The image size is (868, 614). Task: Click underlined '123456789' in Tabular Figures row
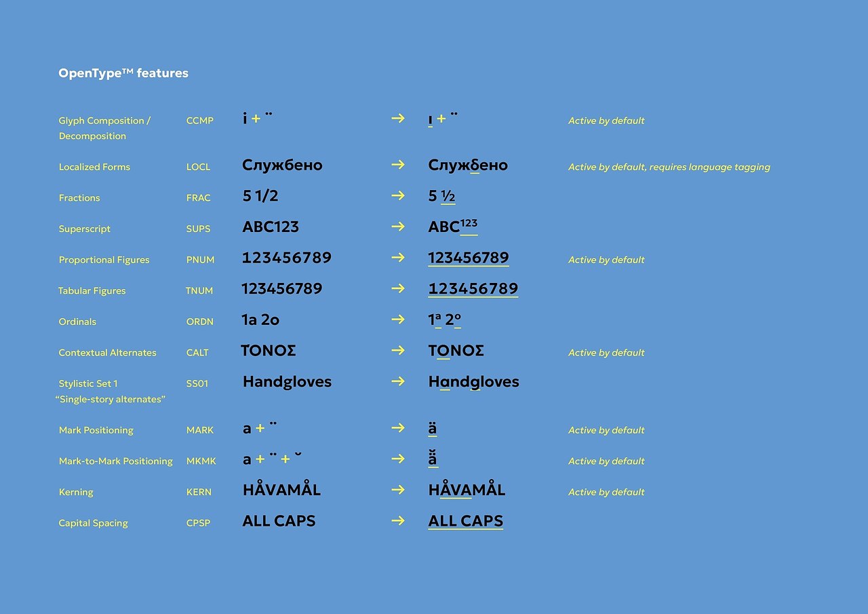point(473,290)
